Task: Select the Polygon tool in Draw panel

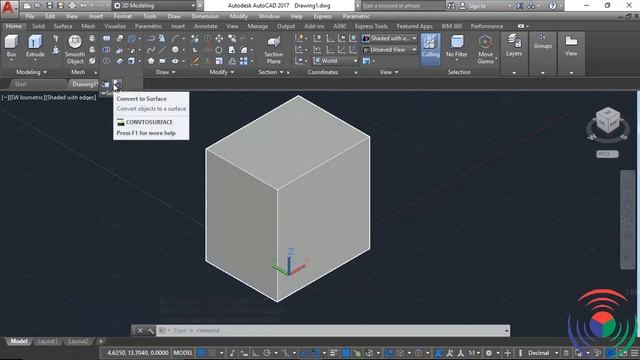Action: click(x=151, y=61)
